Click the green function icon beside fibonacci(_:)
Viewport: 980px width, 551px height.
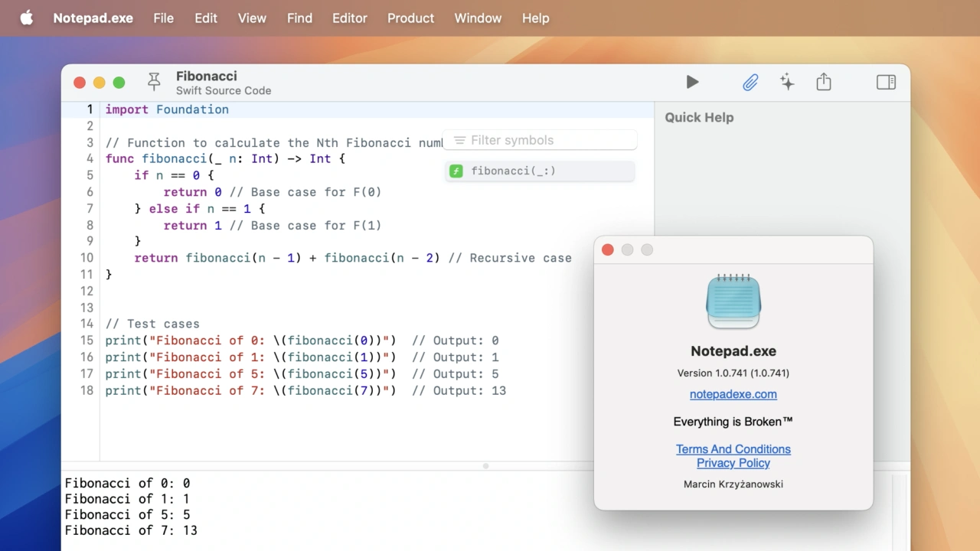point(456,171)
